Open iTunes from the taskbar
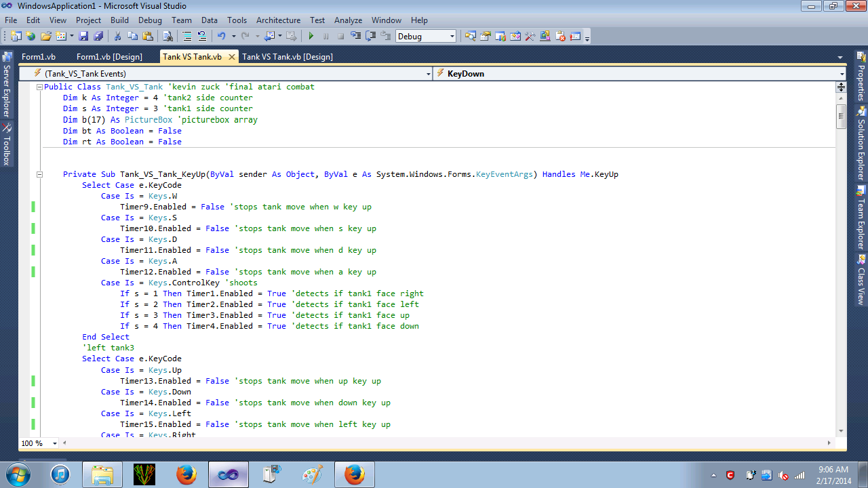 [60, 474]
